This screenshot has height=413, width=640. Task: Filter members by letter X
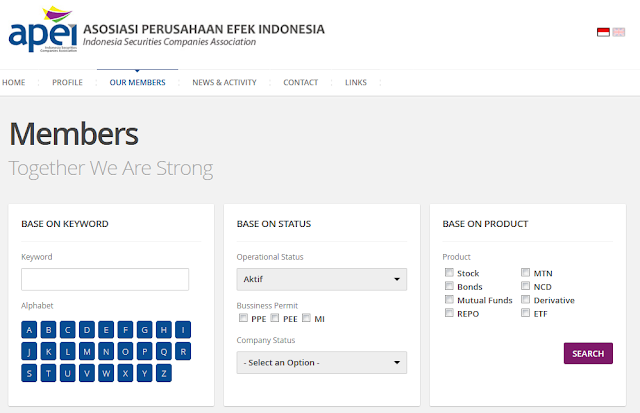125,373
